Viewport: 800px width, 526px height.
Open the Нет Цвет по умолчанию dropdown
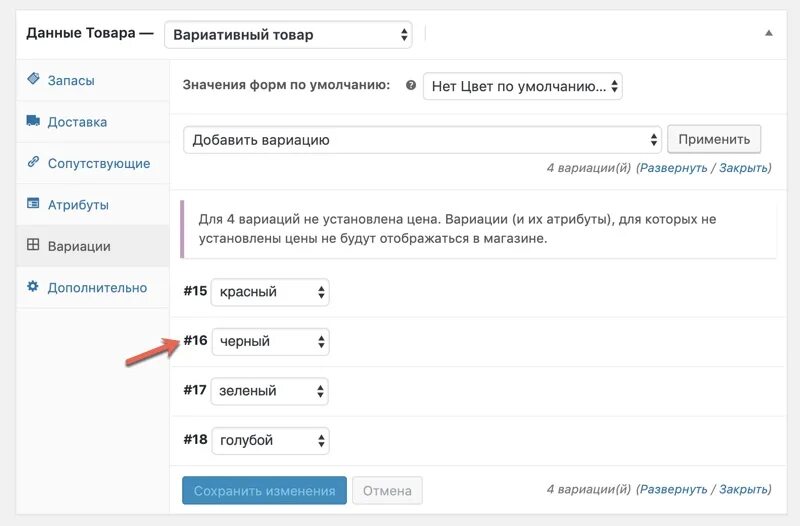tap(523, 86)
